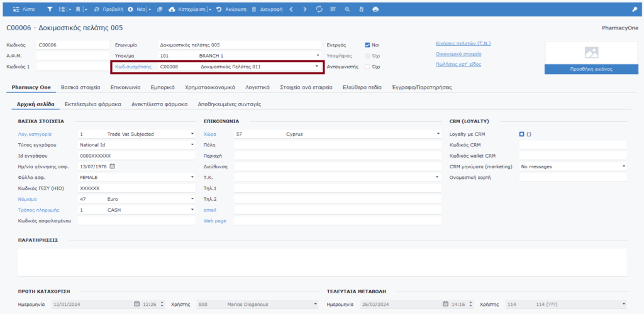Open the Εκτελεσμένα φάρμακα subtab
Image resolution: width=644 pixels, height=314 pixels.
coord(92,104)
